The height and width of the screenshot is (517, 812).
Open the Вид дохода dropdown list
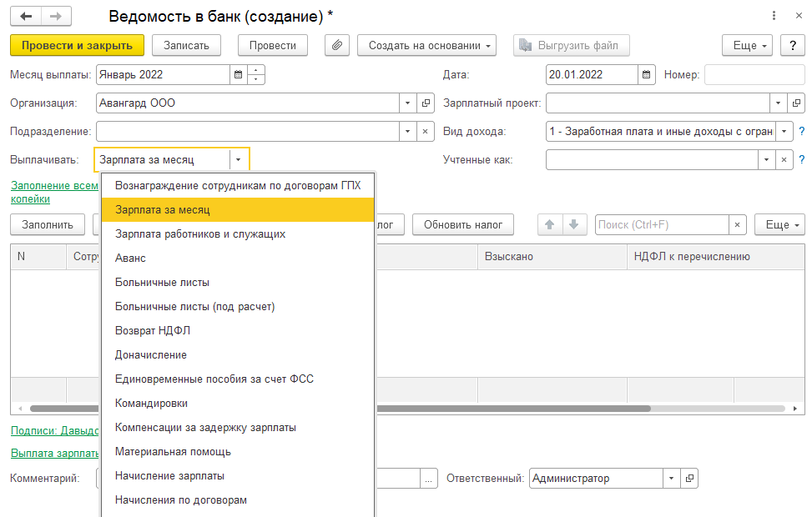(x=784, y=132)
